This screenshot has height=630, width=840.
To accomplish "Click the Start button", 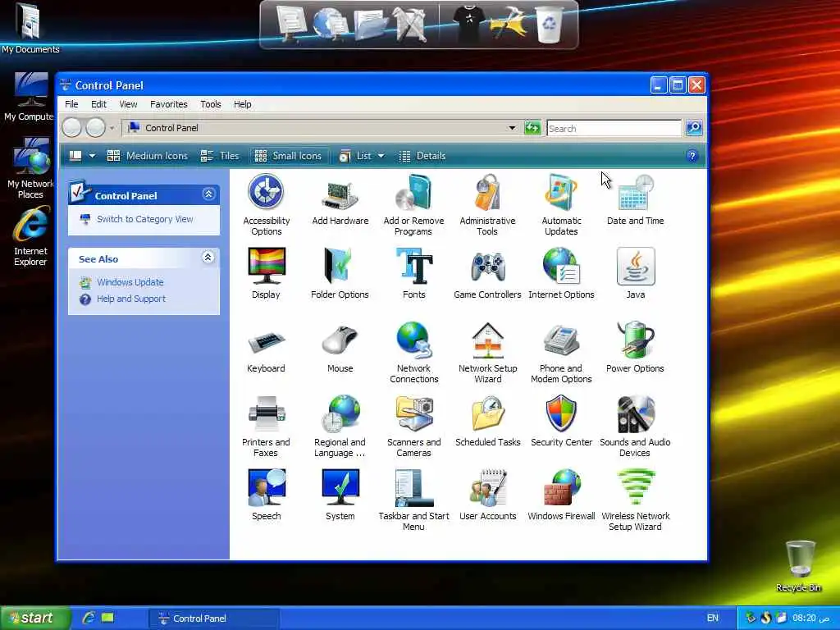I will point(35,619).
